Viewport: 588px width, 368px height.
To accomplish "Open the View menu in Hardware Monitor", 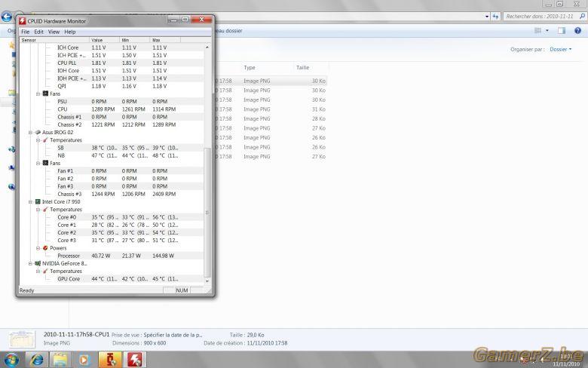I will click(54, 32).
